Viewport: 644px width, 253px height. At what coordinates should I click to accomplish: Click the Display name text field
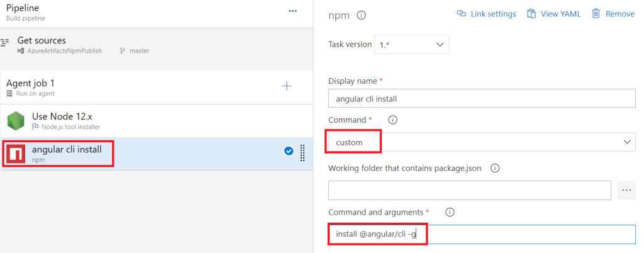tap(482, 98)
